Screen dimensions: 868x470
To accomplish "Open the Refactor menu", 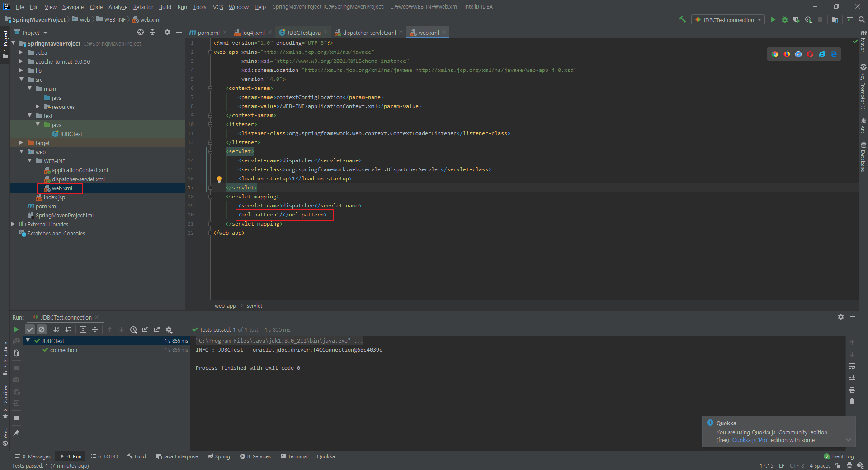I will (x=143, y=7).
